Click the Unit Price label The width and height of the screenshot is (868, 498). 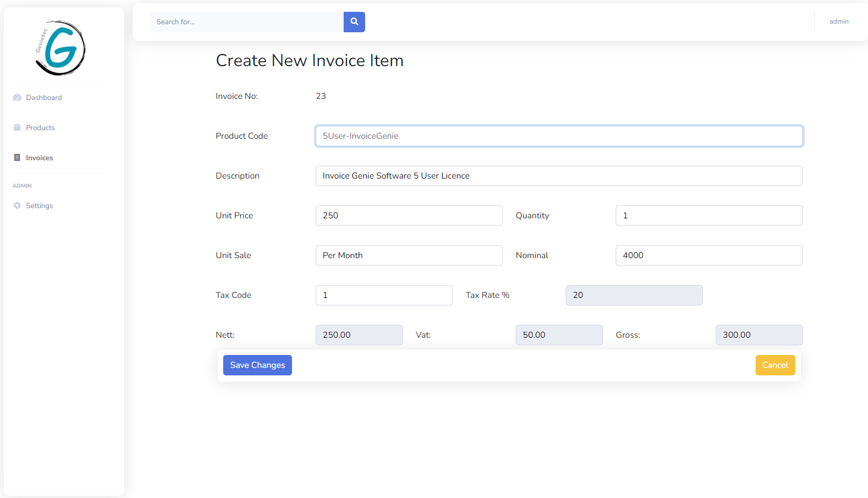[234, 216]
